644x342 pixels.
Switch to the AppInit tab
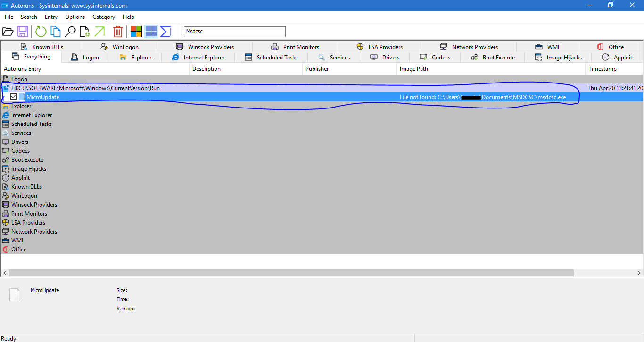(617, 58)
